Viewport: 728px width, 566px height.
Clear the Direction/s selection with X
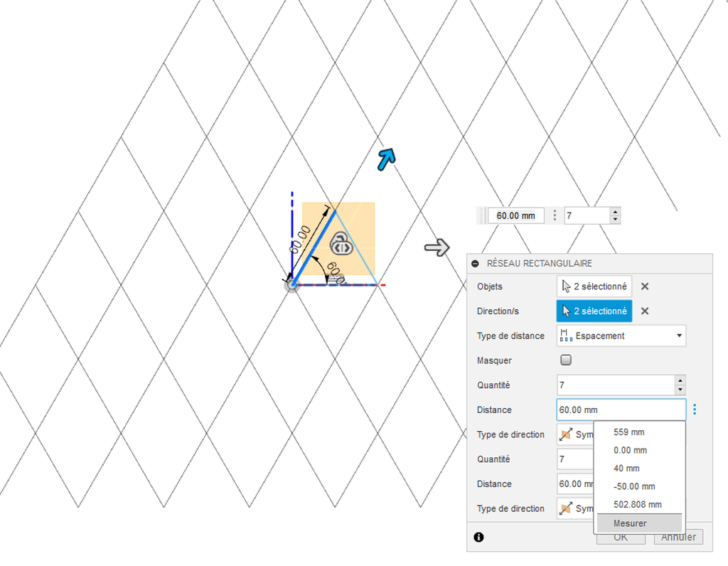point(645,311)
